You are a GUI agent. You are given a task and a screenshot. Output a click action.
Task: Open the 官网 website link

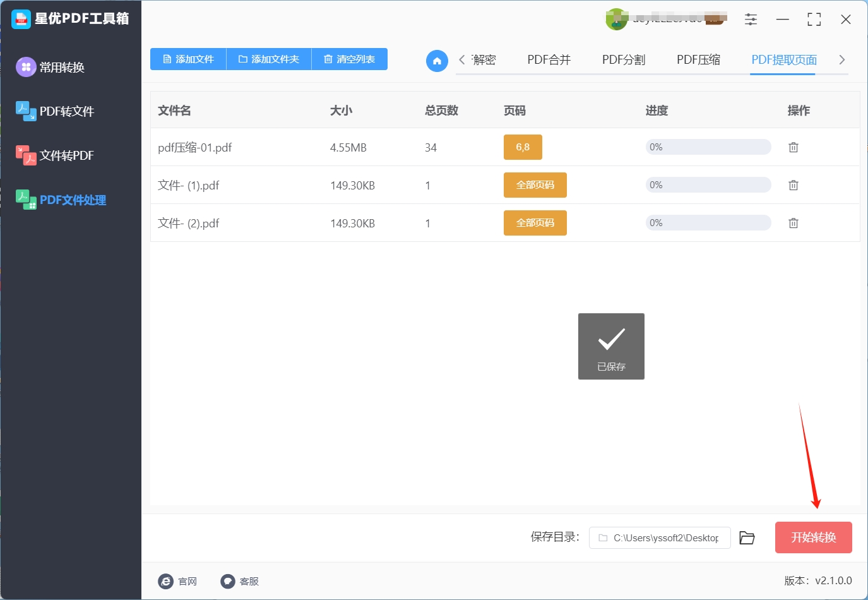coord(178,581)
